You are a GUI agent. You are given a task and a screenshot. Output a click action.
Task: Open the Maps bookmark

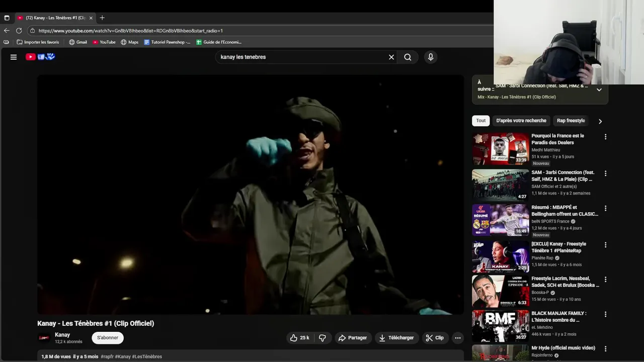pyautogui.click(x=129, y=42)
